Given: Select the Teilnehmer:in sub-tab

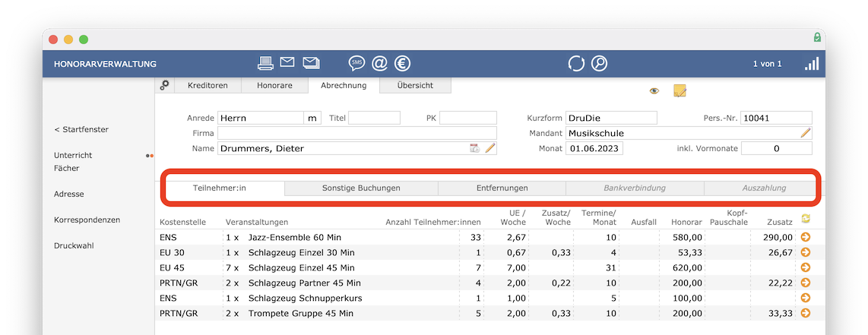Looking at the screenshot, I should pos(219,188).
